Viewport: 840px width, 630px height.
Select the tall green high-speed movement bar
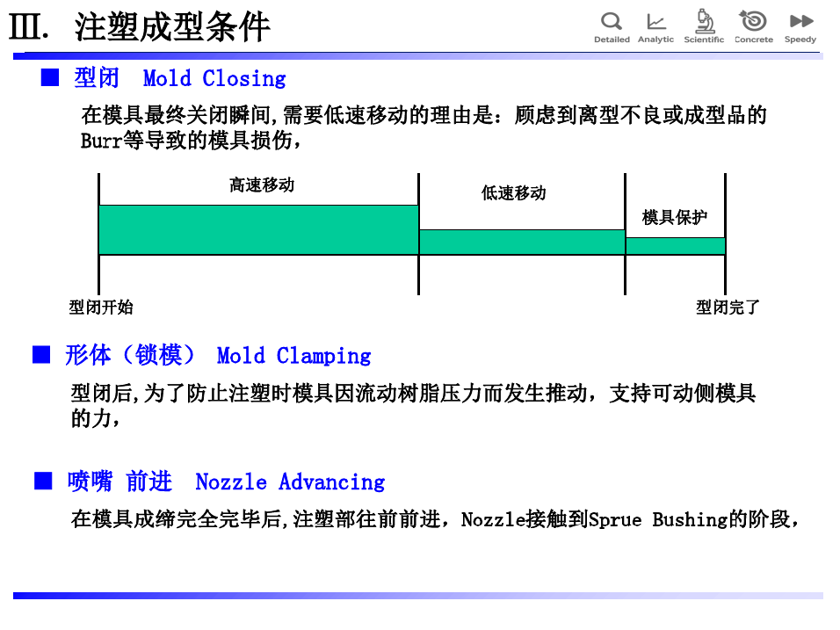(x=257, y=229)
